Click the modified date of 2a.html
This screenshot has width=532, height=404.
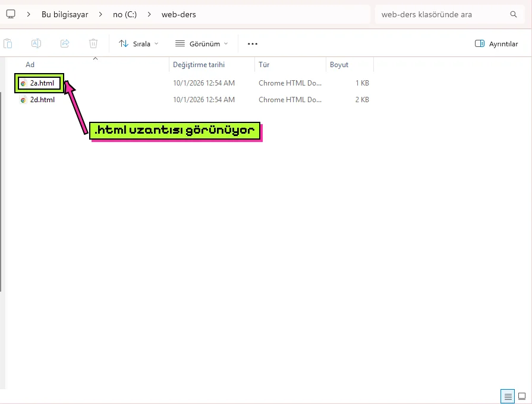pyautogui.click(x=203, y=83)
